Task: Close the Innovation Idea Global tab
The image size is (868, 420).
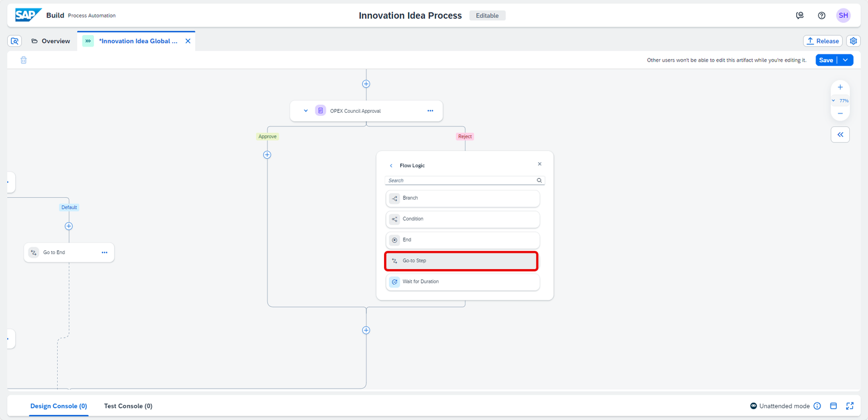Action: pos(187,41)
